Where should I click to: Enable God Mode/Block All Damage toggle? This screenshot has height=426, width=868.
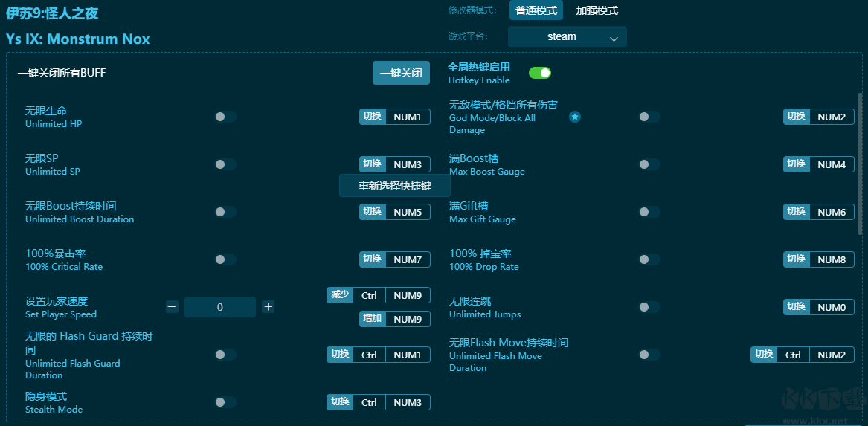[649, 117]
